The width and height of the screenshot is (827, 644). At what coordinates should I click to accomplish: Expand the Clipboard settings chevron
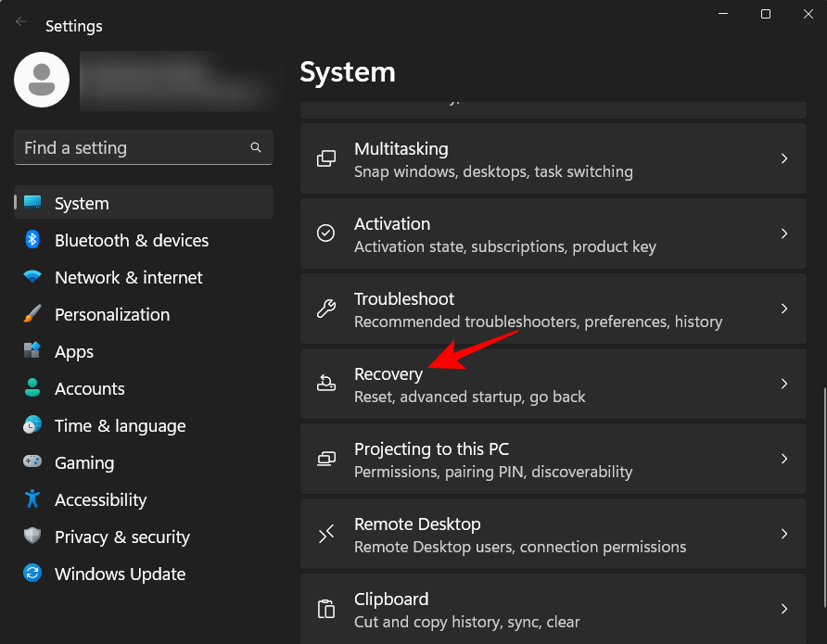(x=783, y=608)
